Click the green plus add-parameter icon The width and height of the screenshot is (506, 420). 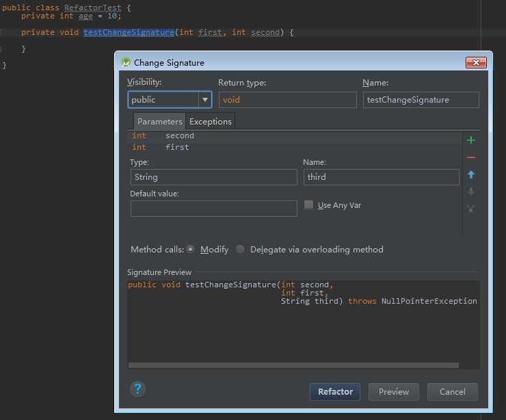pos(471,140)
